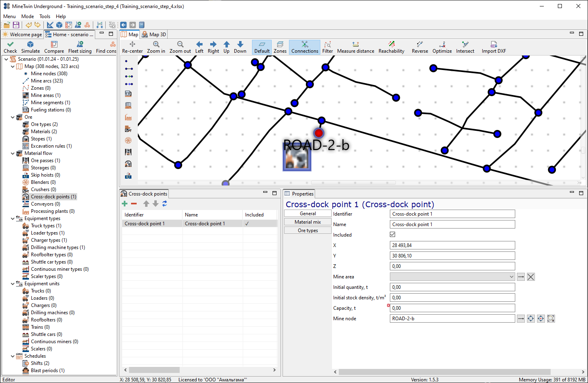Image resolution: width=588 pixels, height=383 pixels.
Task: Click the red minus remove icon
Action: click(x=134, y=204)
